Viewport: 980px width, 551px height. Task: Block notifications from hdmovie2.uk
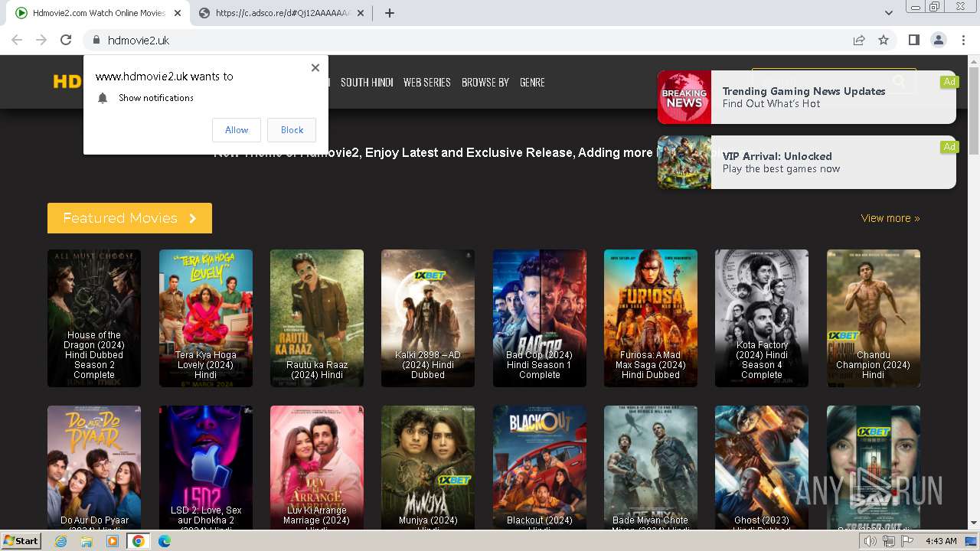[x=292, y=130]
